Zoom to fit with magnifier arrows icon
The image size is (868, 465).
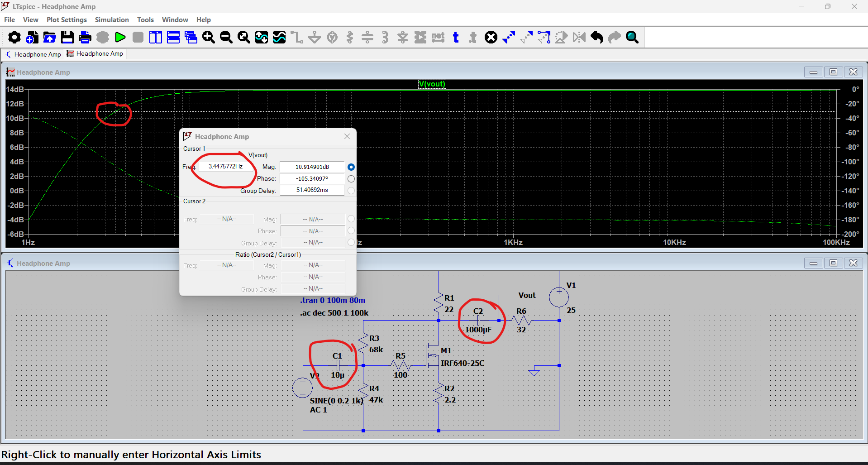tap(244, 37)
